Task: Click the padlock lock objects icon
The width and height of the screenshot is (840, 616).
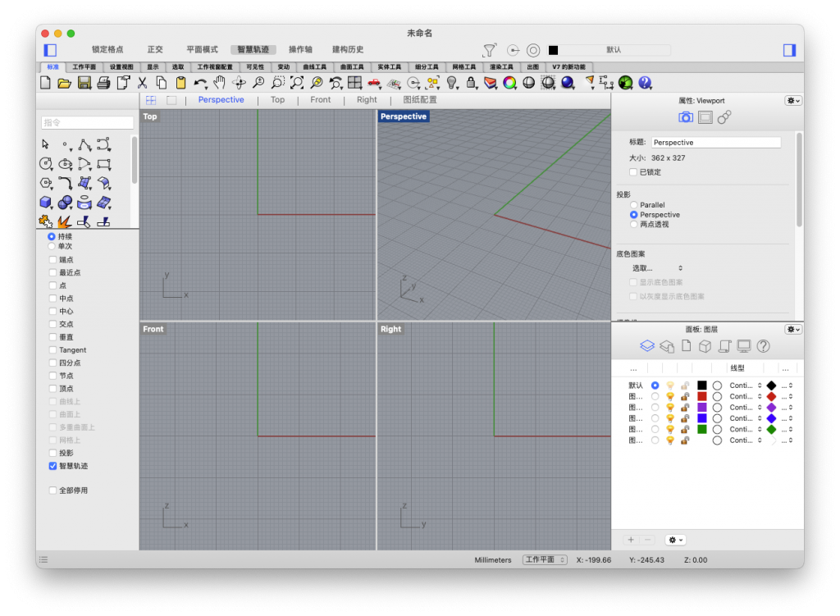Action: tap(472, 83)
